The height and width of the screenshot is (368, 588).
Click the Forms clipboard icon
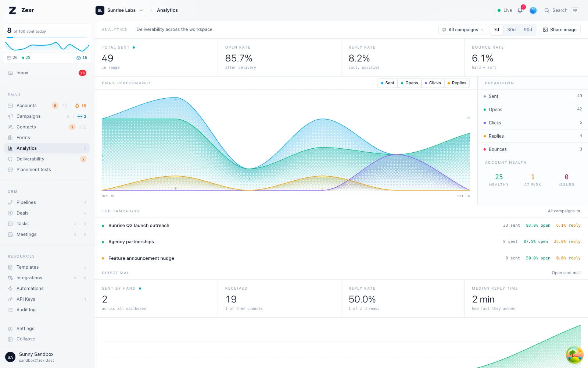tap(10, 138)
